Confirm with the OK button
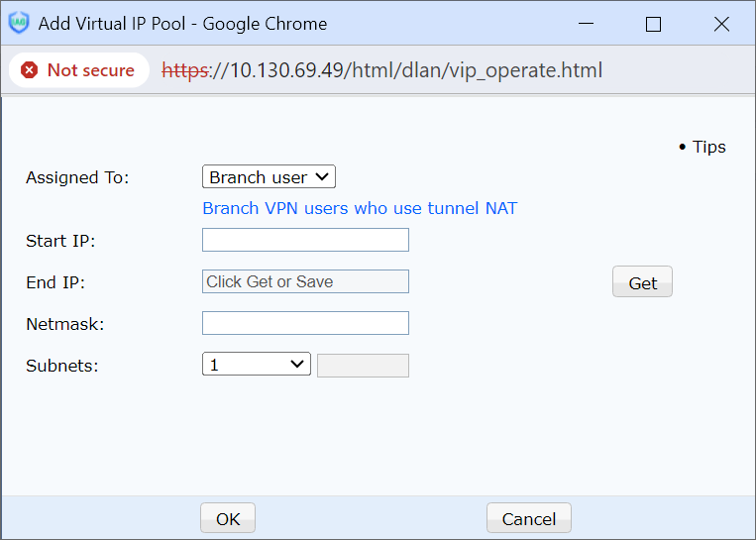The width and height of the screenshot is (756, 540). 228,518
